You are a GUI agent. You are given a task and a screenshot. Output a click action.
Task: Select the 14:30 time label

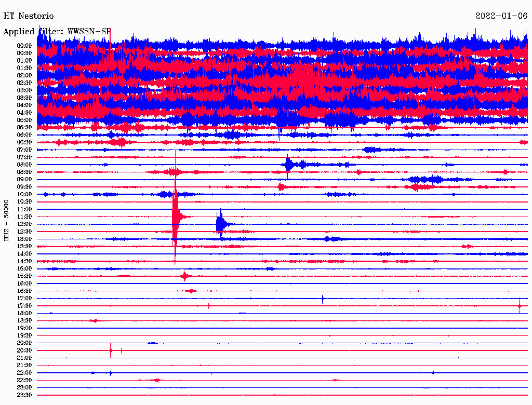point(24,261)
